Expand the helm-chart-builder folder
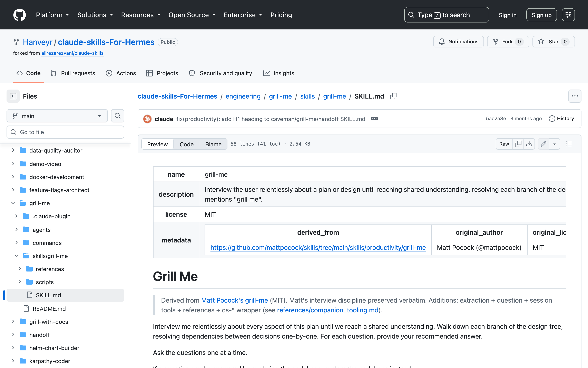 pyautogui.click(x=13, y=348)
